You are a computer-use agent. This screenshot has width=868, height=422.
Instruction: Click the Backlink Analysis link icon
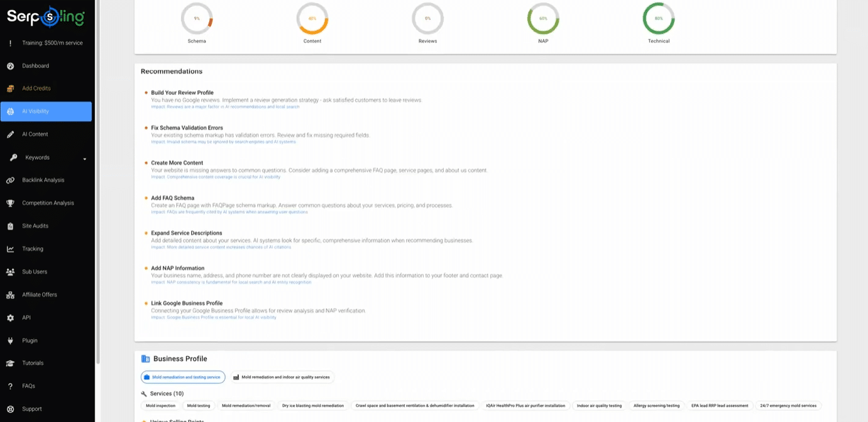click(10, 180)
